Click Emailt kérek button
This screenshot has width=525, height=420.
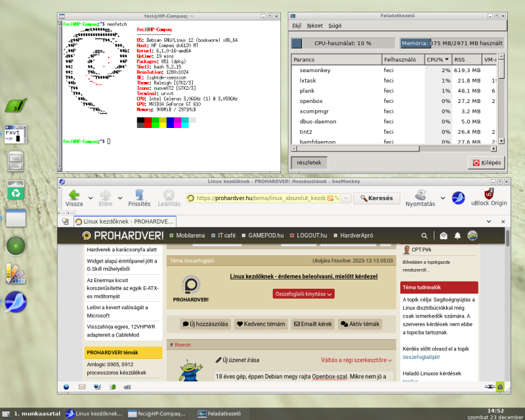coord(313,324)
